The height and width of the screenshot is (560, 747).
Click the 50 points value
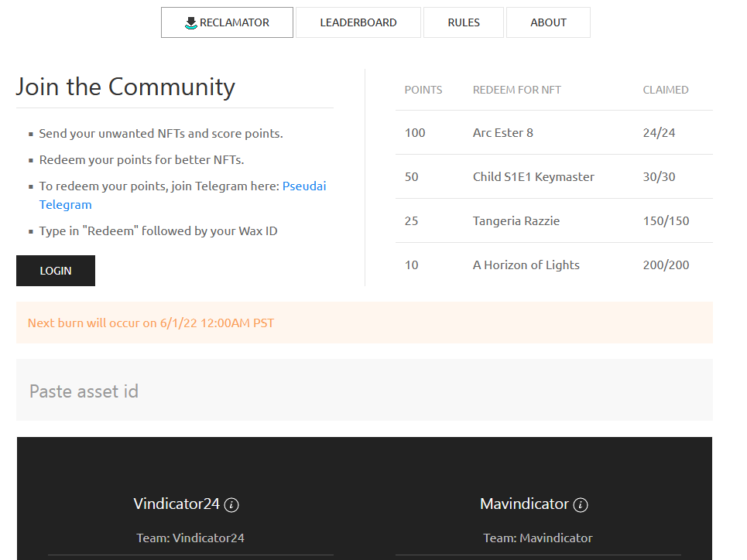click(x=412, y=176)
